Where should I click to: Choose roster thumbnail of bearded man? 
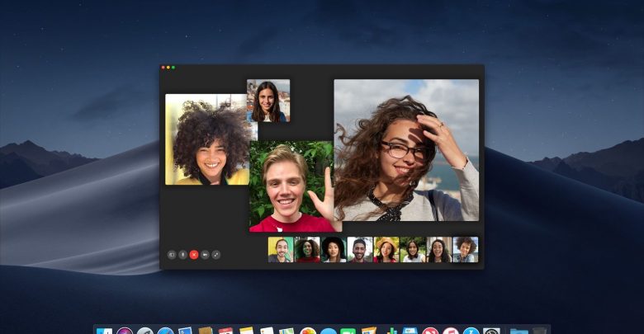(360, 250)
